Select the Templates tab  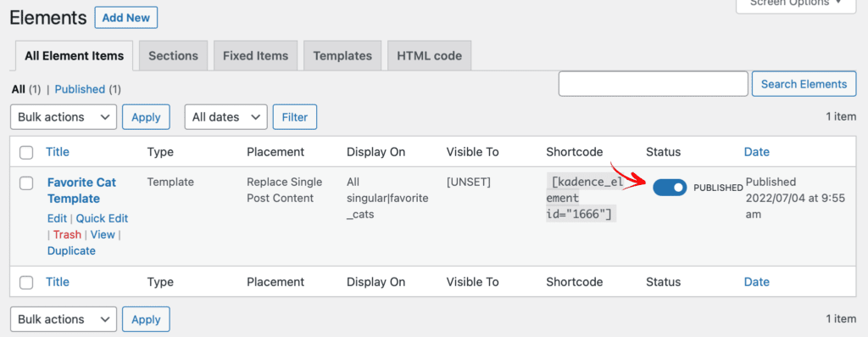point(342,55)
